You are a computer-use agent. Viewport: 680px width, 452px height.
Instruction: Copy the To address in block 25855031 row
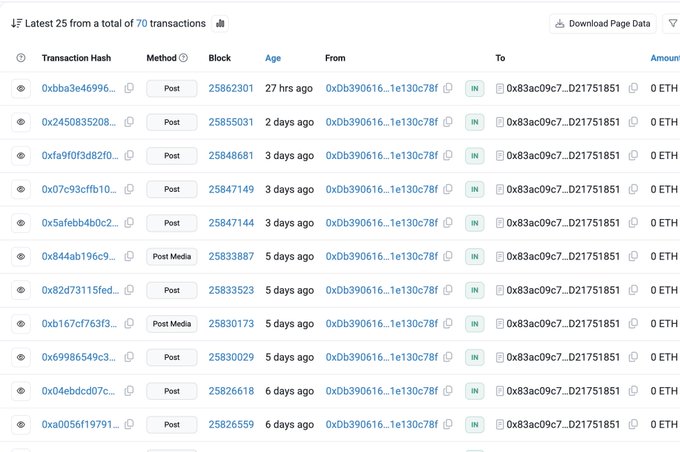click(x=633, y=122)
